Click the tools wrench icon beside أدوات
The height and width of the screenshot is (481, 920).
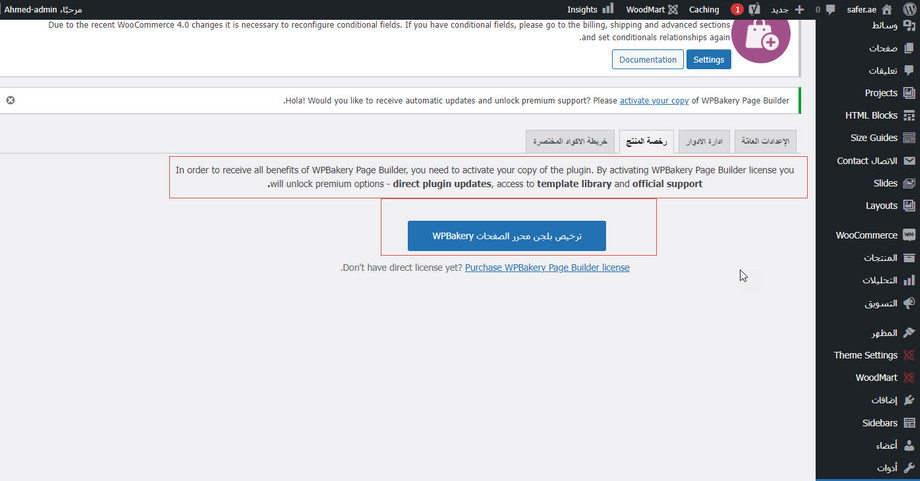click(909, 468)
